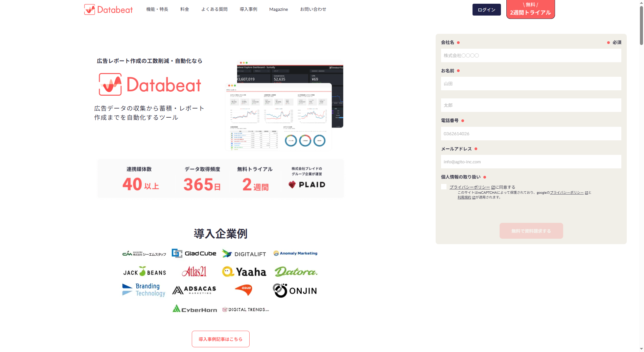Click the orange asue logo

pos(244,289)
